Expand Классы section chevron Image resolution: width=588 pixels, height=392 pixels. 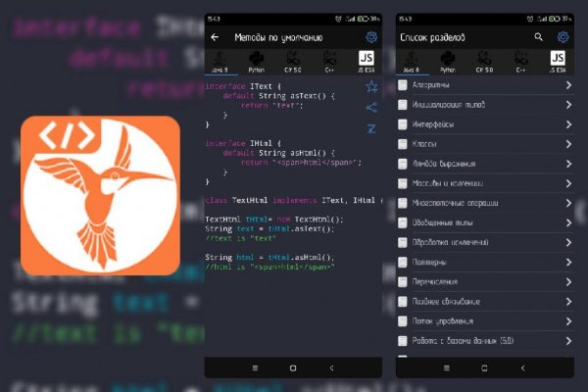568,144
